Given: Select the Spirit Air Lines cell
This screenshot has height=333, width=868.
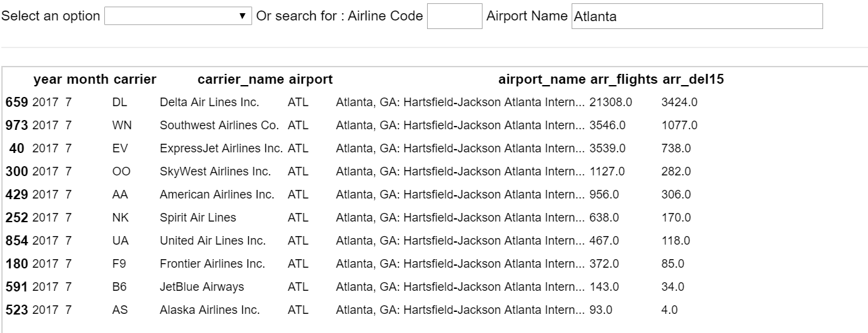Looking at the screenshot, I should point(198,218).
